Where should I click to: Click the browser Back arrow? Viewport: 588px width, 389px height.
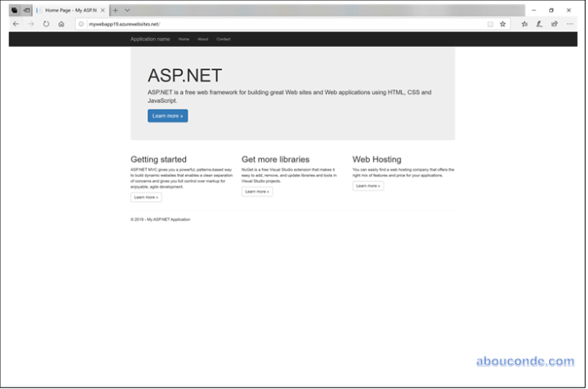pyautogui.click(x=16, y=24)
